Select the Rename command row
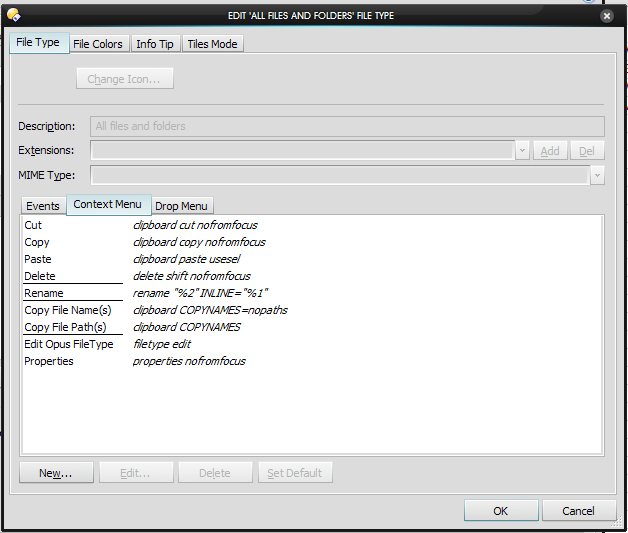 point(44,293)
